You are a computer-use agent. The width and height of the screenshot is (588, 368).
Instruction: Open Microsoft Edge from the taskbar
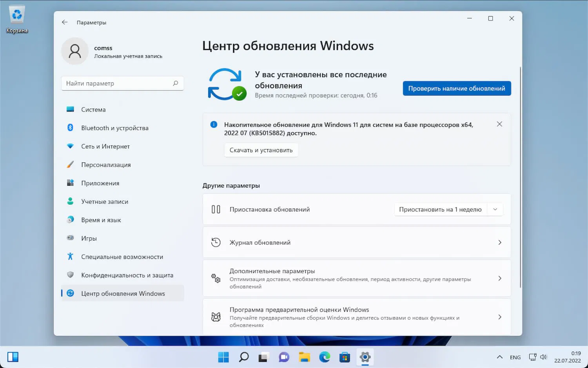(x=325, y=357)
